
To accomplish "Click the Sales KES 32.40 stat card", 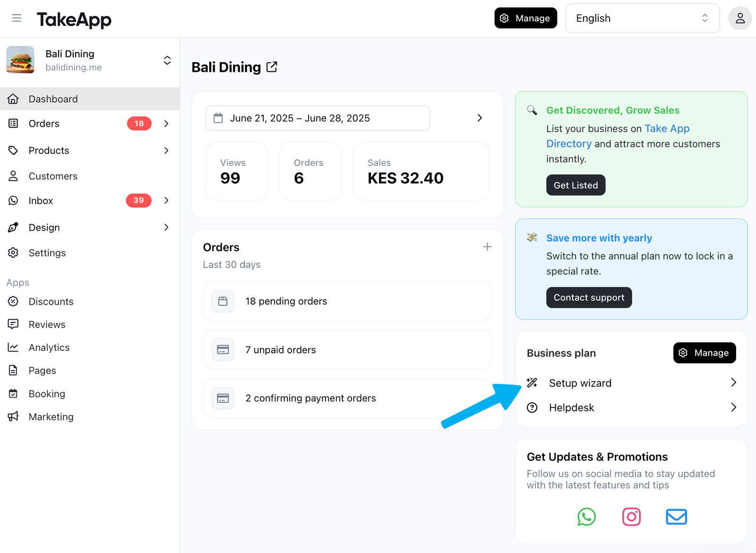I will (421, 171).
